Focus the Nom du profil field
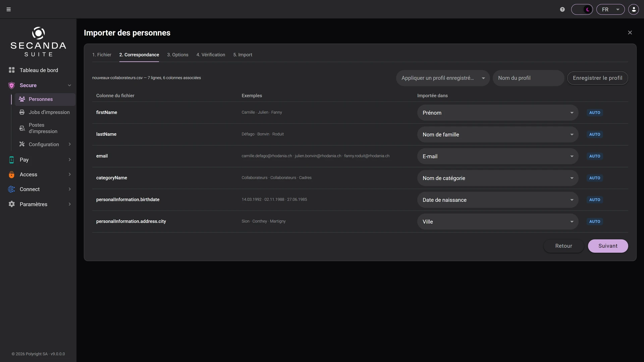This screenshot has height=362, width=644. 528,78
